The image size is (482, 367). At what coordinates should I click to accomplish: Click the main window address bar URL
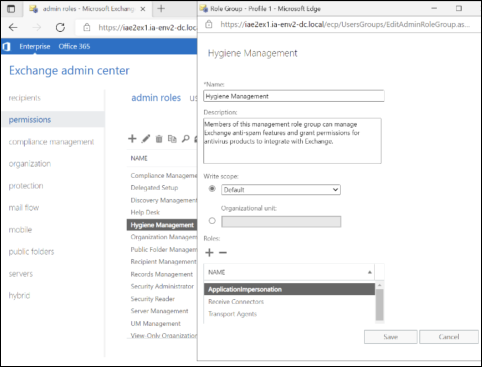(147, 27)
